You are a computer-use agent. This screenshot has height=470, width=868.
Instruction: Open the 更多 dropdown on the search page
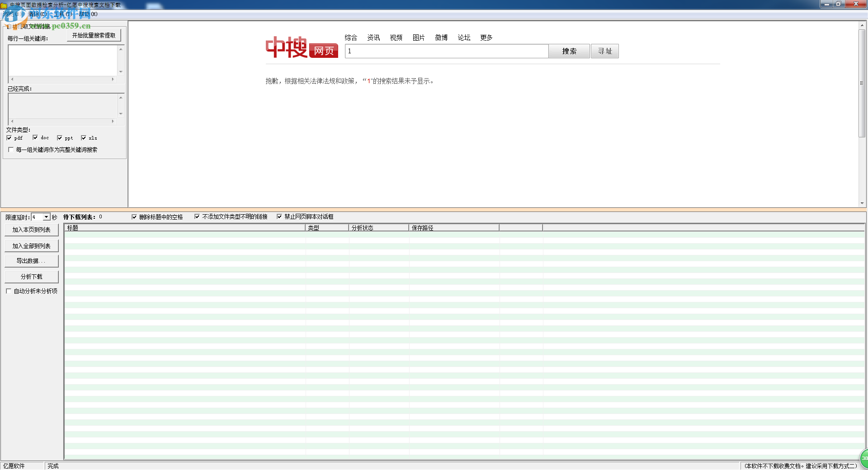[x=486, y=38]
